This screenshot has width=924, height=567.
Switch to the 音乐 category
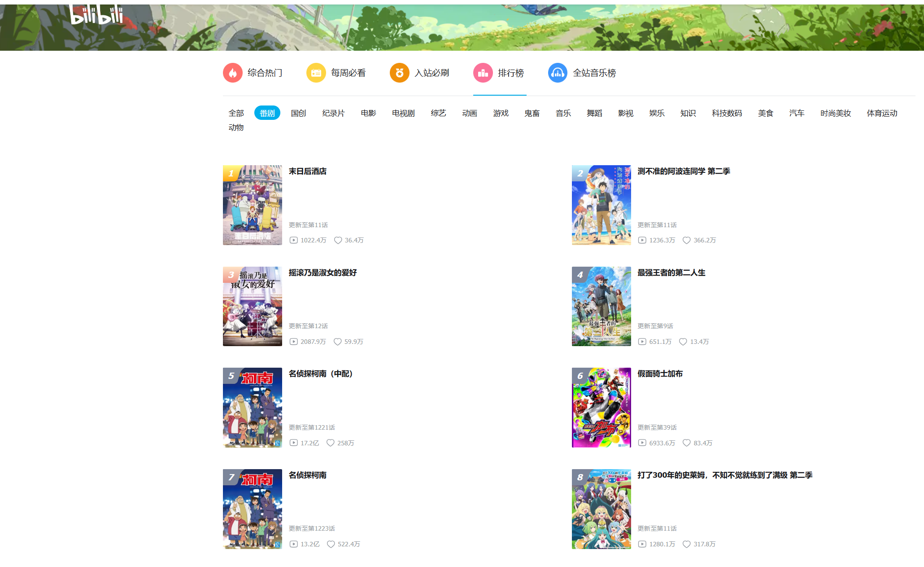563,113
